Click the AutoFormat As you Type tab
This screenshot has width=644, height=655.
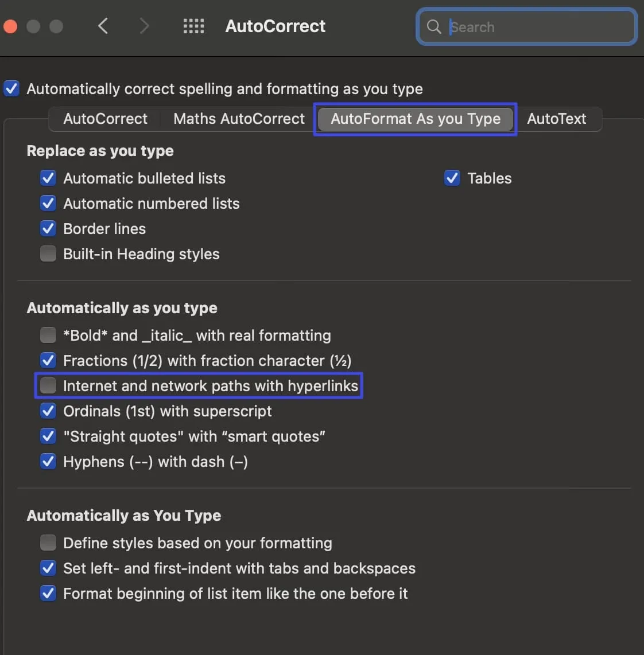click(x=414, y=119)
